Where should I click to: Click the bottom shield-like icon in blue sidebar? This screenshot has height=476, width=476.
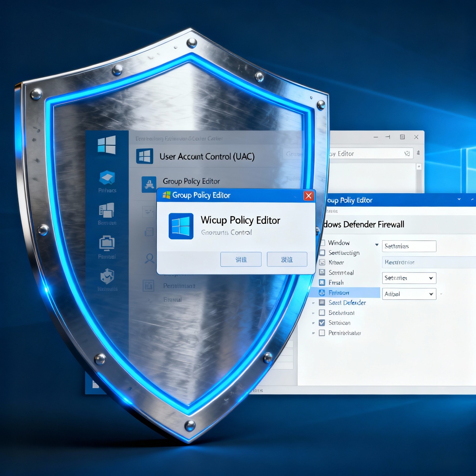[x=107, y=276]
